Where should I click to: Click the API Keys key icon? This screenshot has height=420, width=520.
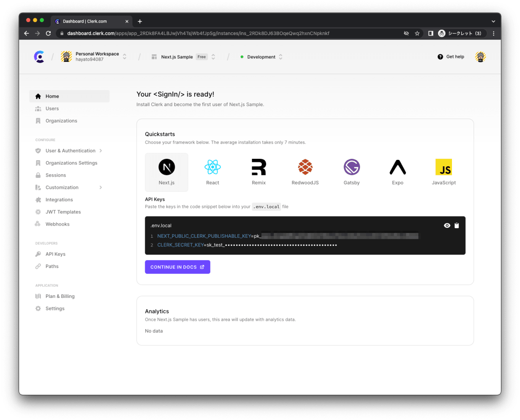pos(38,254)
